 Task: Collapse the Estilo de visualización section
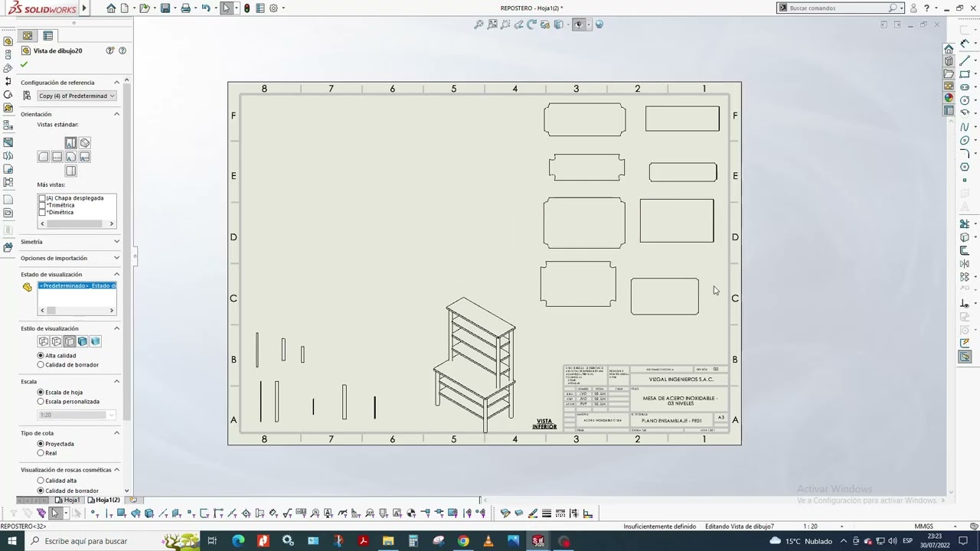point(116,328)
